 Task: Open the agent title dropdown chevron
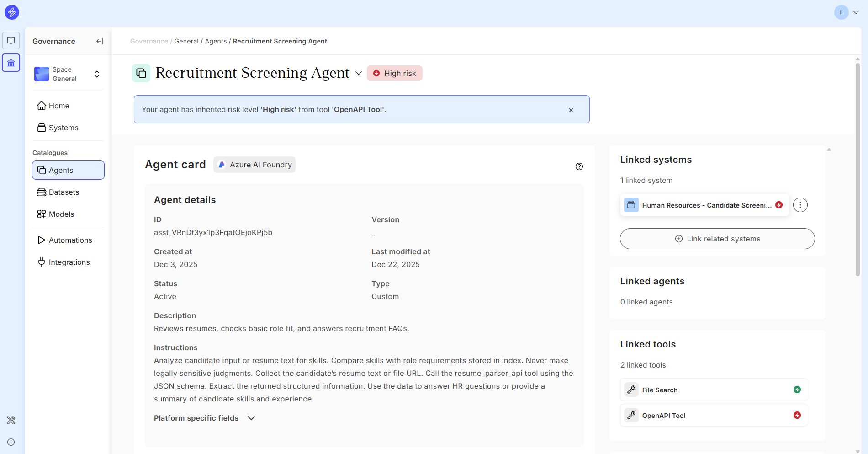[x=359, y=73]
